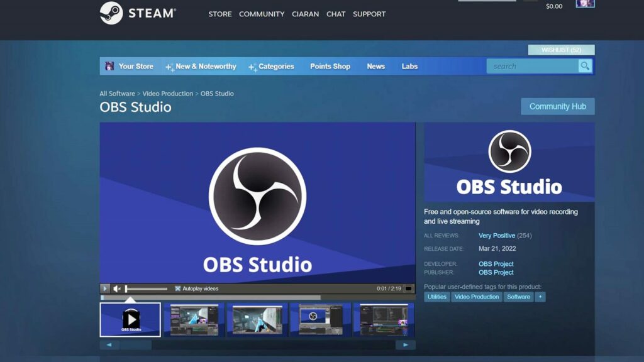Image resolution: width=644 pixels, height=362 pixels.
Task: Open the Very Positive reviews link
Action: [497, 236]
